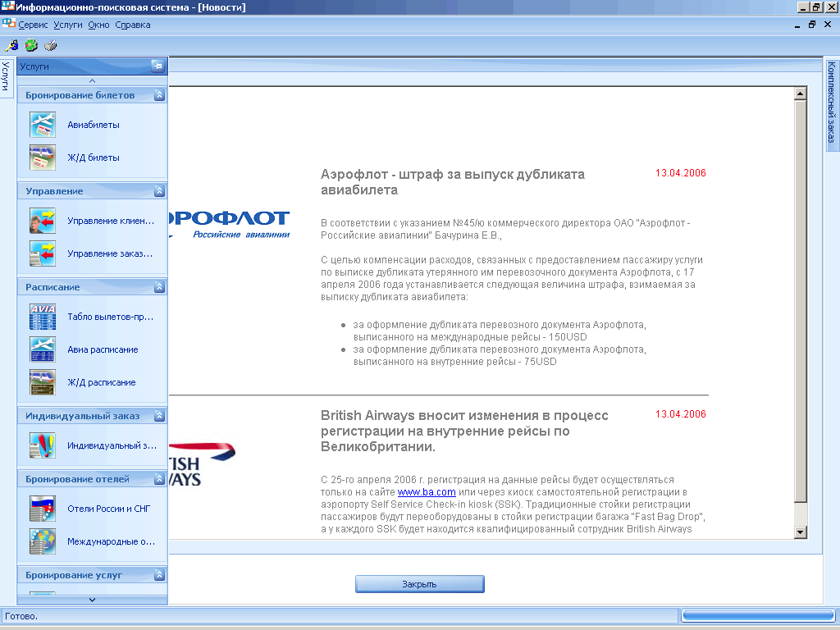Open the application icon menu beside Сервис
Image resolution: width=840 pixels, height=630 pixels.
(x=8, y=24)
